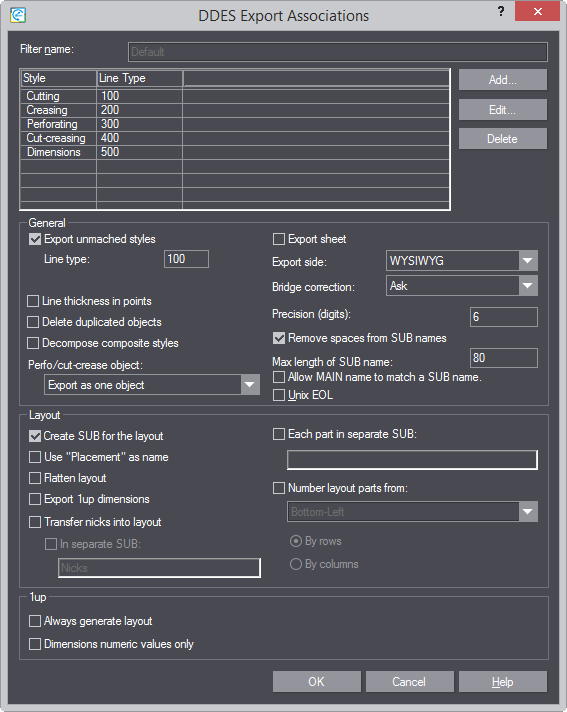The height and width of the screenshot is (712, 567).
Task: Open the Export side dropdown arrow
Action: (x=528, y=261)
